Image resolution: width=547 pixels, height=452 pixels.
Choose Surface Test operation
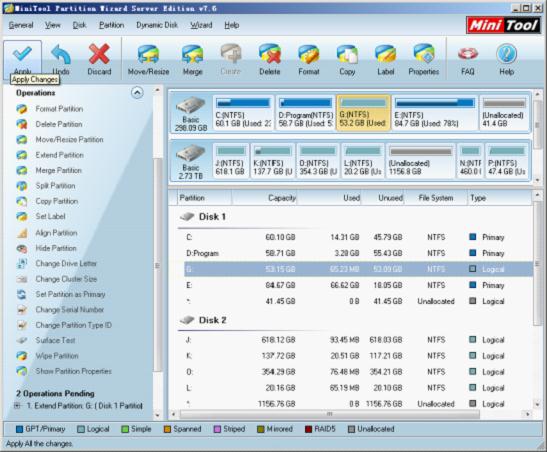pos(55,340)
